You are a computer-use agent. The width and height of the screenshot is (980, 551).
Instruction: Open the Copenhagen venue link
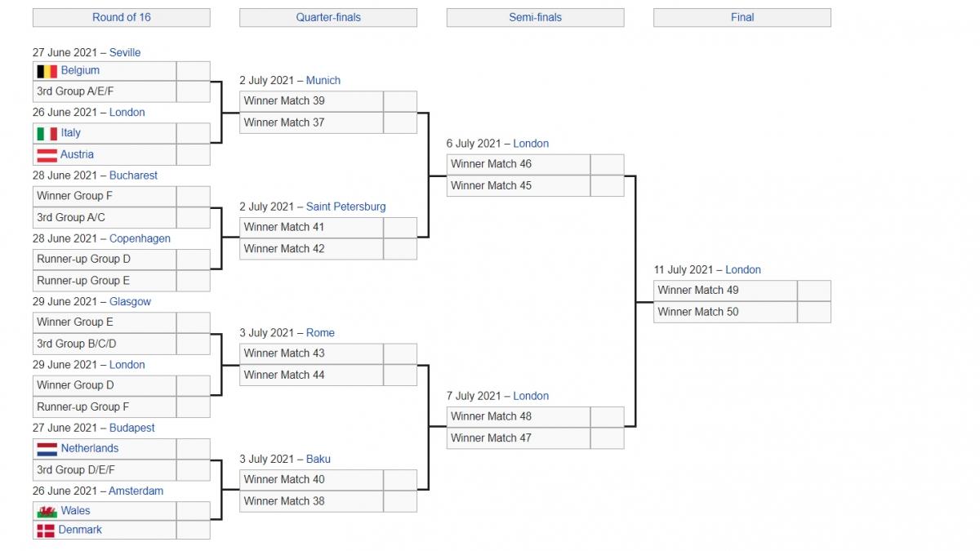coord(140,238)
